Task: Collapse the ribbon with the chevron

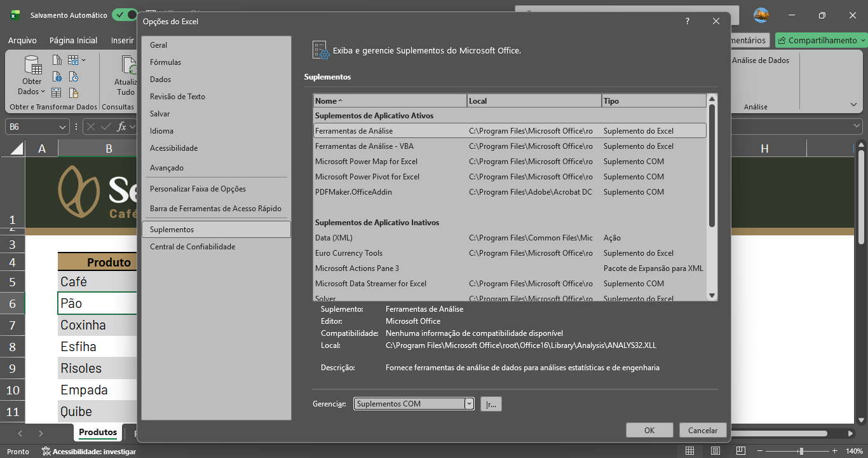Action: click(853, 104)
